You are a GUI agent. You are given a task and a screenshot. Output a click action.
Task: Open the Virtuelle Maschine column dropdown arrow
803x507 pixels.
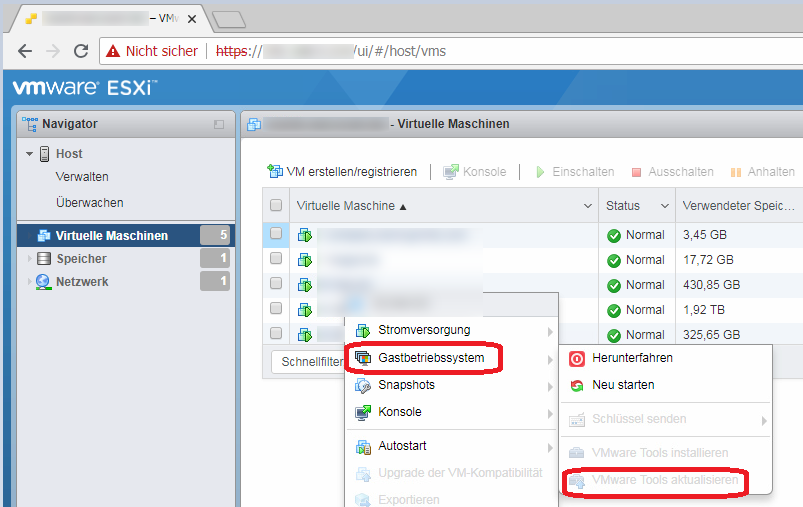click(x=587, y=206)
